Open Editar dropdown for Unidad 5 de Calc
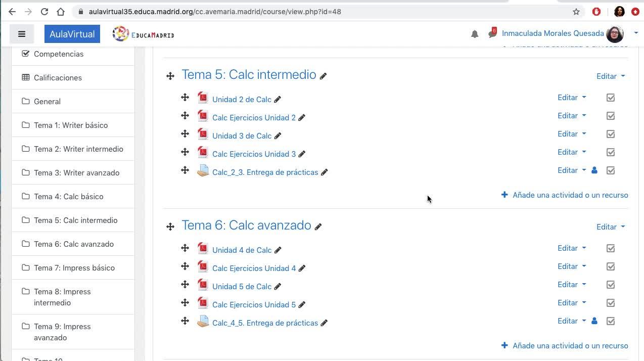The image size is (644, 361). tap(572, 285)
